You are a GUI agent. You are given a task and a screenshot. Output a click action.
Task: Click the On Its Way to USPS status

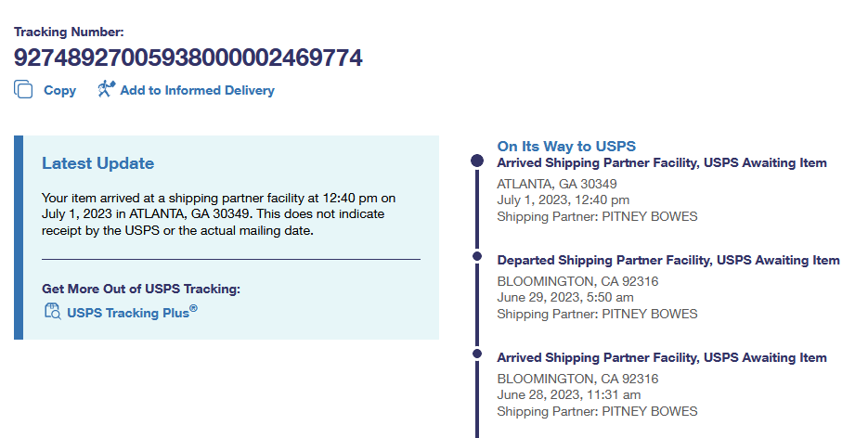click(x=566, y=146)
